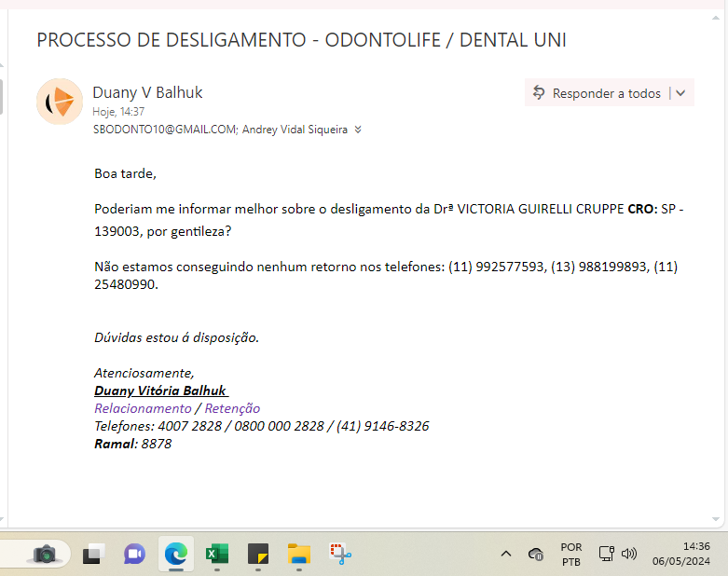Image resolution: width=728 pixels, height=576 pixels.
Task: Open Sticky Notes from taskbar
Action: point(258,554)
